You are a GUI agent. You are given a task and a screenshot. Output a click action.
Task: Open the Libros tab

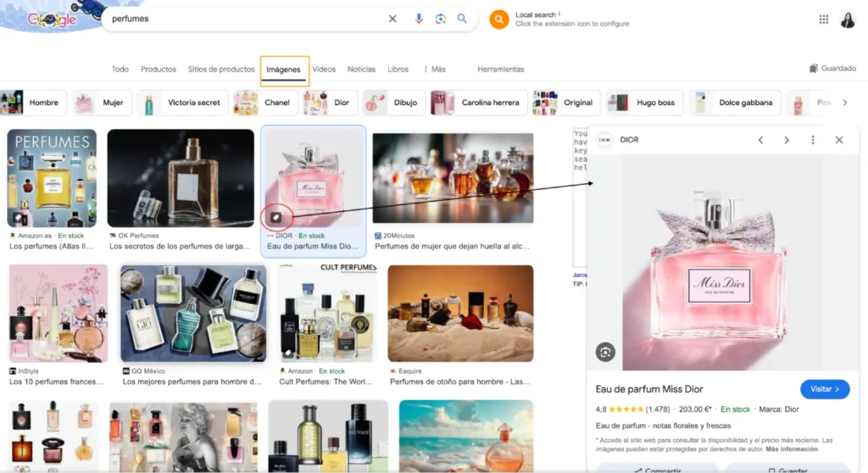coord(398,70)
